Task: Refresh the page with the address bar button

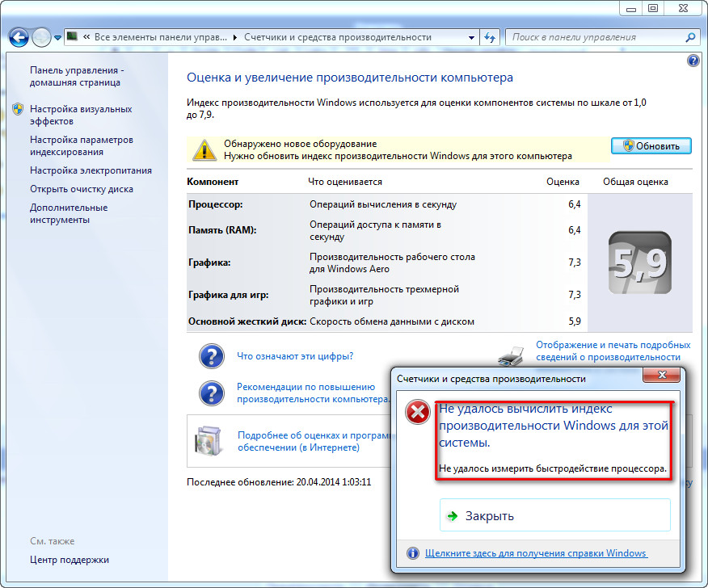Action: click(490, 37)
